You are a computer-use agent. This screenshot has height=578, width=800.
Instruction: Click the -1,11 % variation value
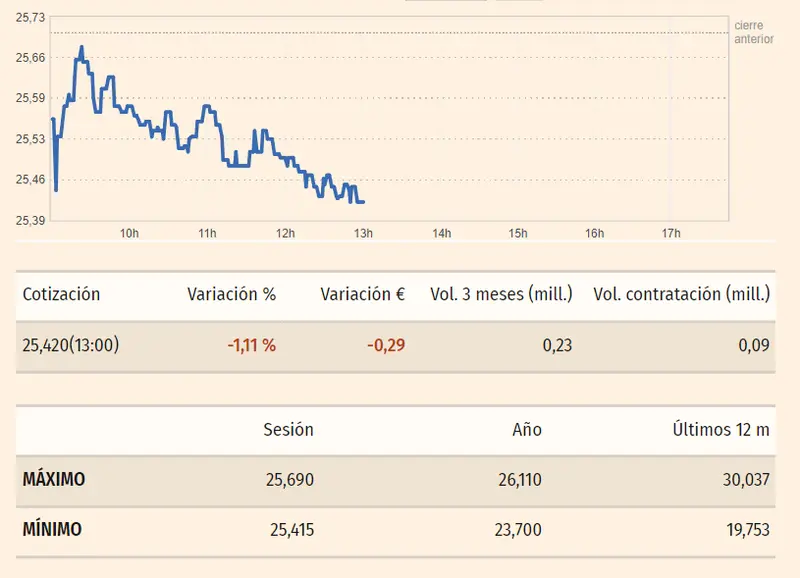click(252, 346)
